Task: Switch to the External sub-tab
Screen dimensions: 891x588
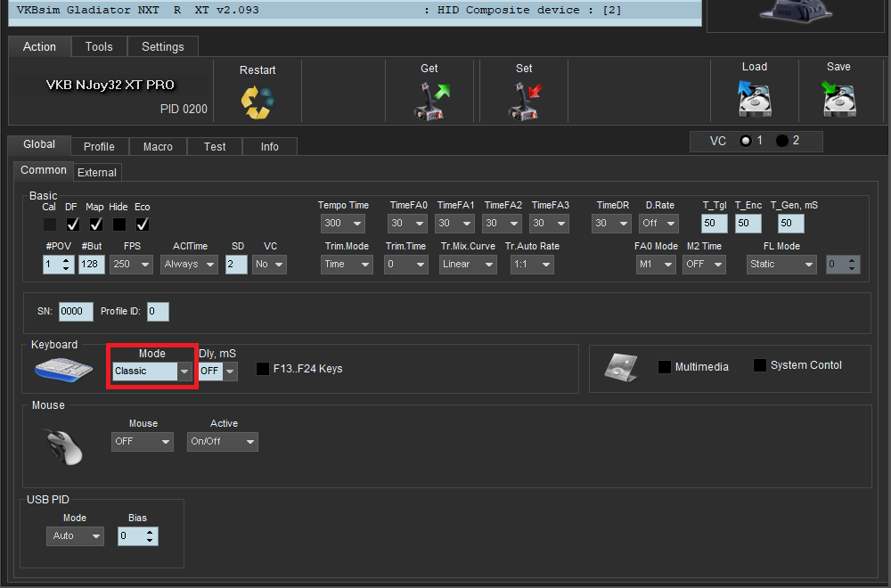Action: 97,172
